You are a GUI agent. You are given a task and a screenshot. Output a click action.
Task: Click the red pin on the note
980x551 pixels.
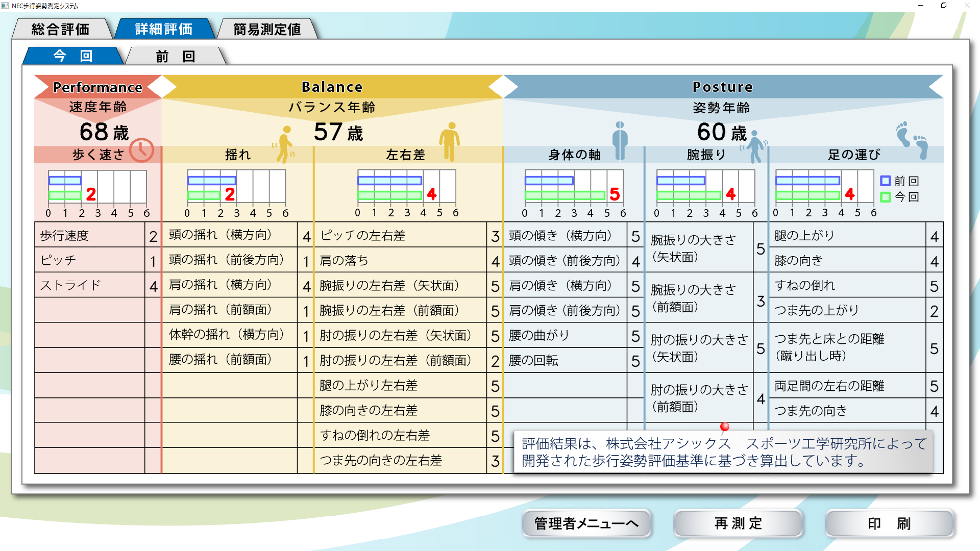724,427
